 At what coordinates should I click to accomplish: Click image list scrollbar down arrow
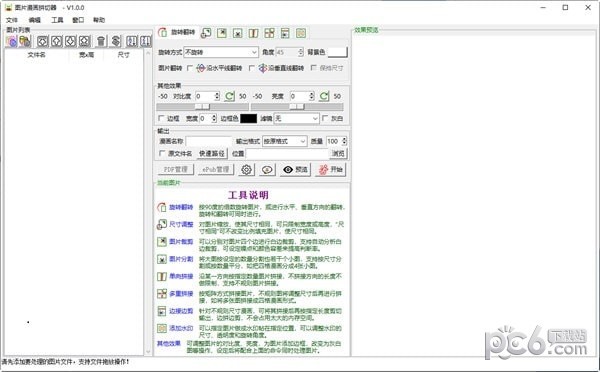(x=148, y=351)
